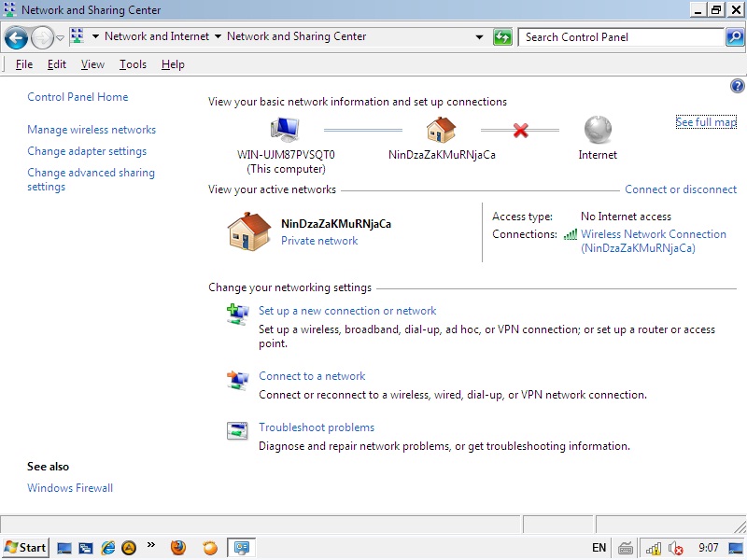Click the blue Help question mark icon

point(737,86)
